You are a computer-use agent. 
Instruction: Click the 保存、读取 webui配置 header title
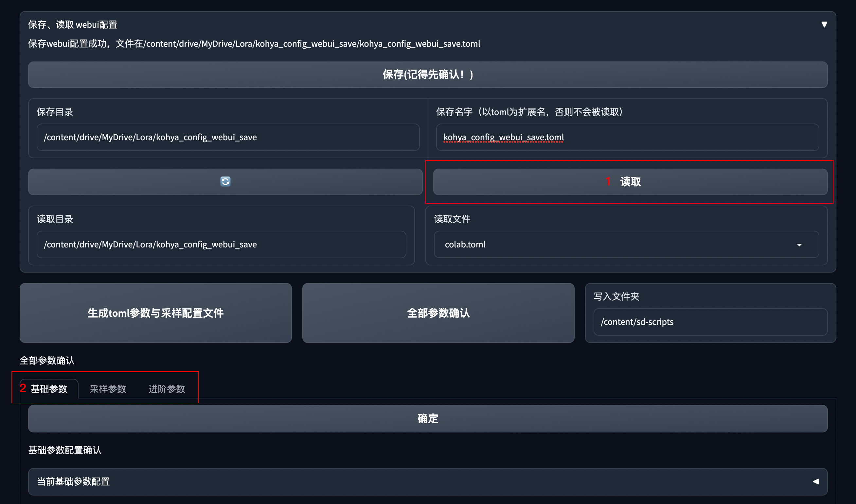pos(73,25)
